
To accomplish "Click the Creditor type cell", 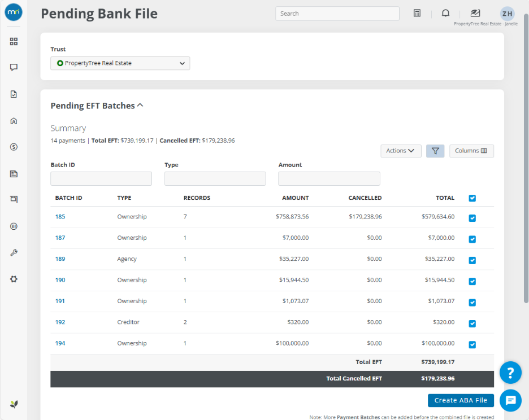I will (x=128, y=322).
